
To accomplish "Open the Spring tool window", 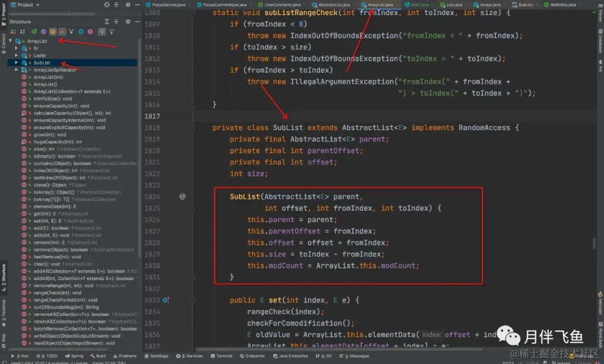I will [x=74, y=356].
